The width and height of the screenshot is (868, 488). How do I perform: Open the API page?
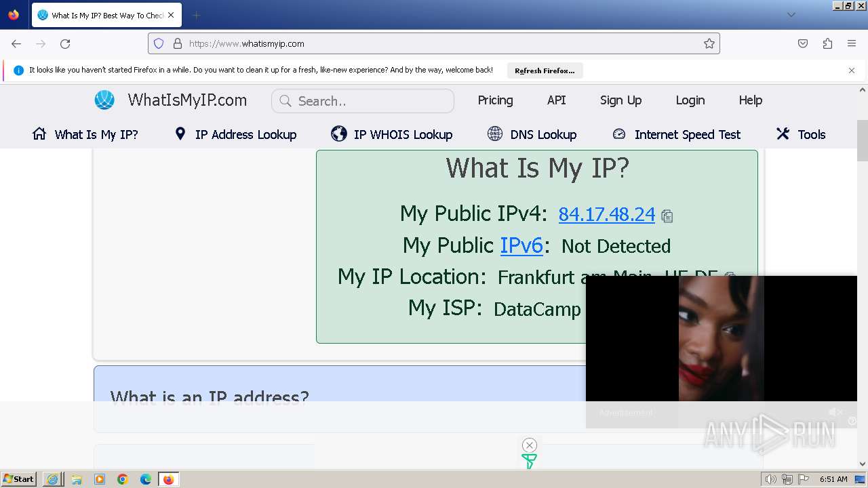[x=556, y=100]
